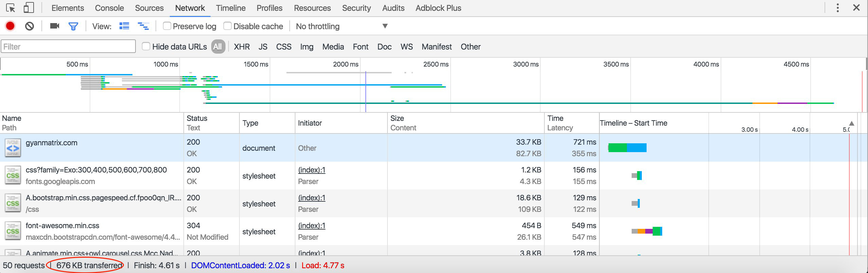Filter requests by Font
Image resolution: width=868 pixels, height=273 pixels.
point(360,47)
